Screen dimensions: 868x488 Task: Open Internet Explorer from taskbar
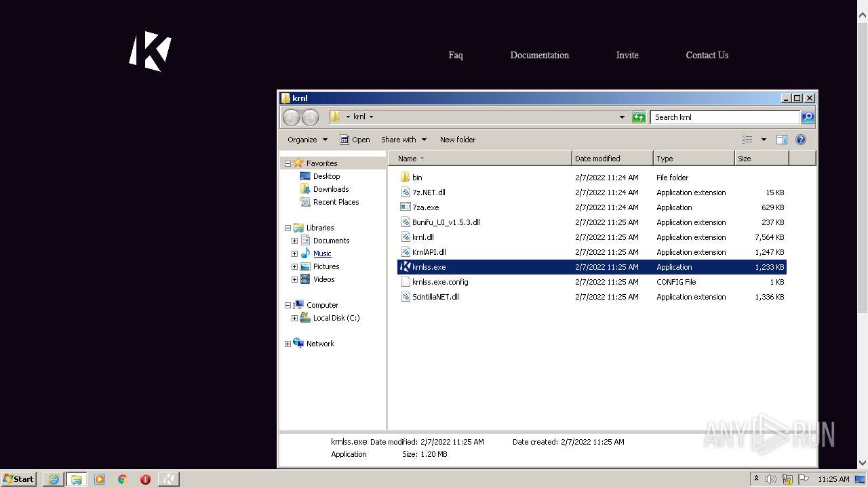(54, 479)
